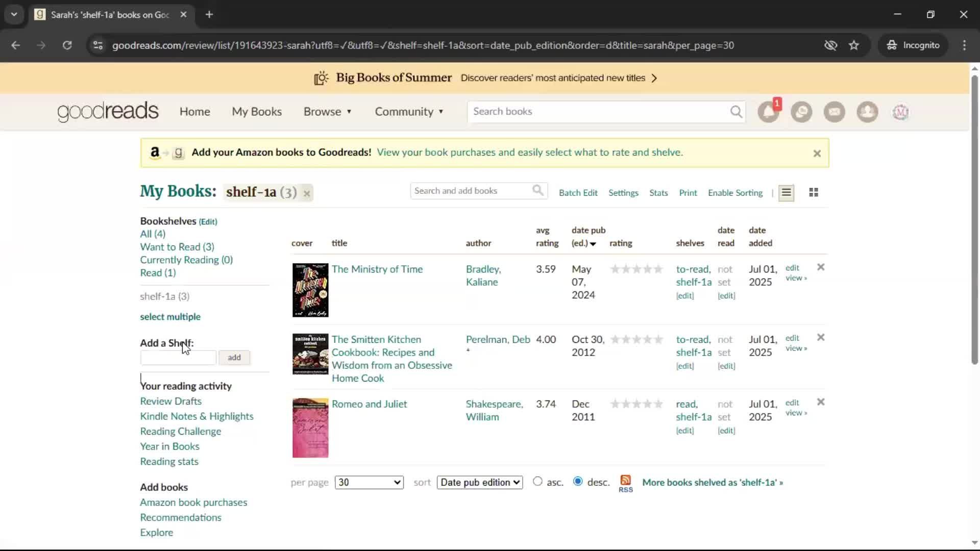
Task: Open Batch Edit
Action: point(578,193)
